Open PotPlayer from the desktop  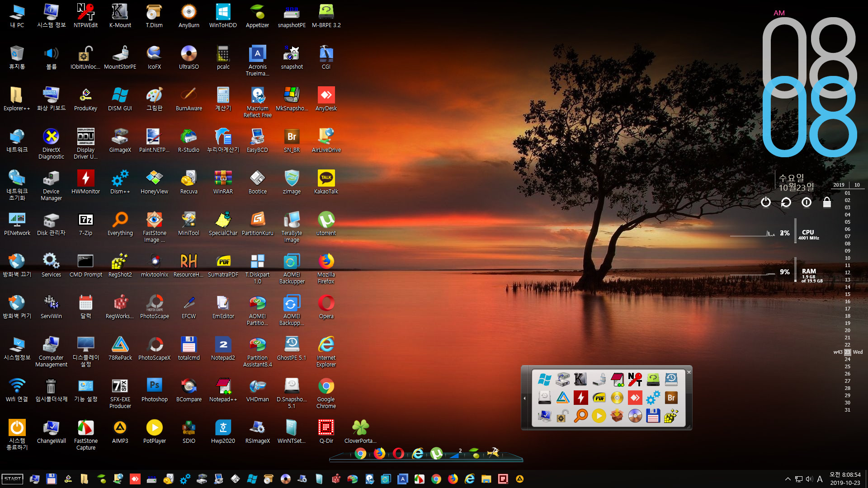point(154,431)
